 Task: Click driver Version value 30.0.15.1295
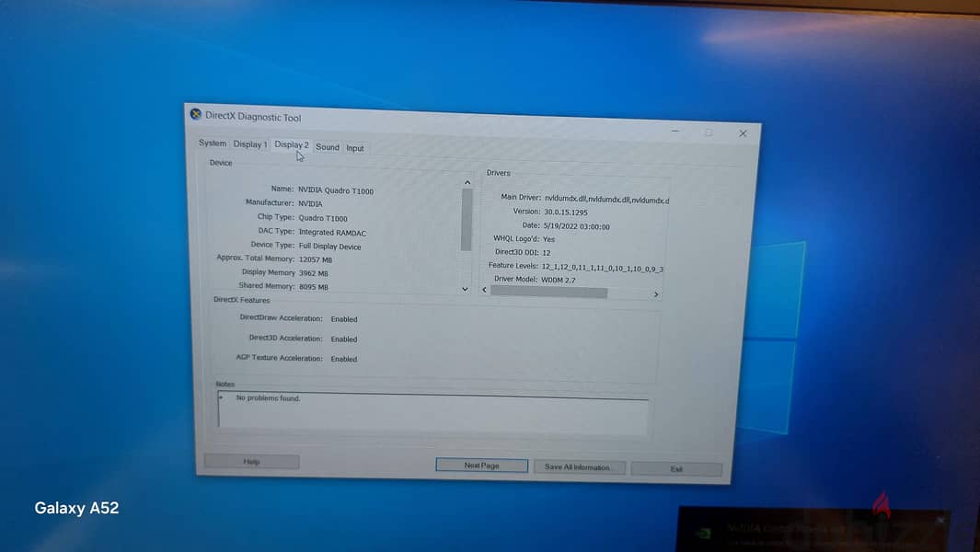pos(566,213)
